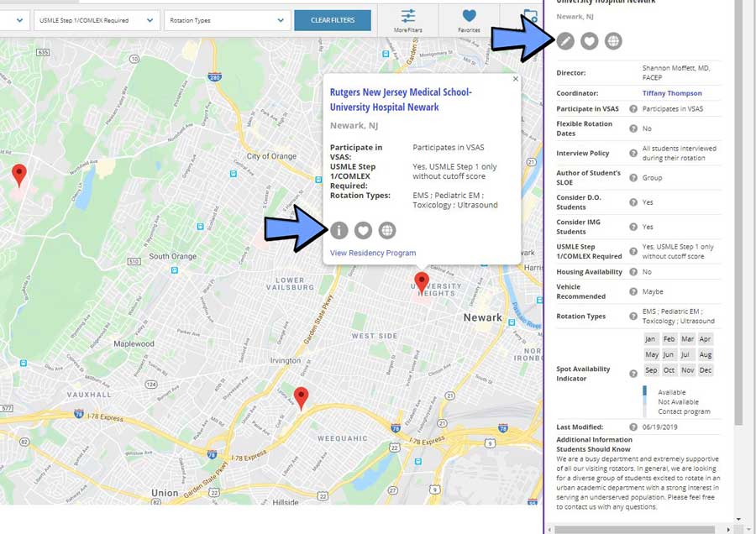Click help icon beside Vehicle Recommended

tap(633, 291)
